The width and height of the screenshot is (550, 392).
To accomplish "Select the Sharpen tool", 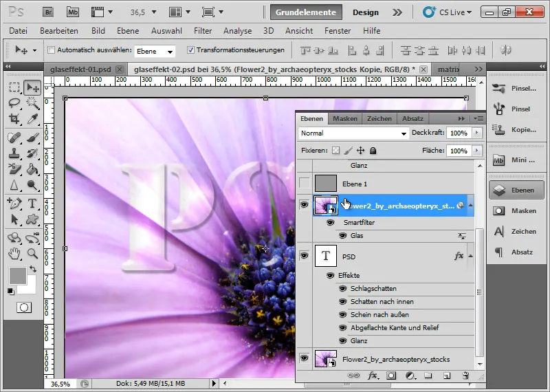I will (14, 184).
